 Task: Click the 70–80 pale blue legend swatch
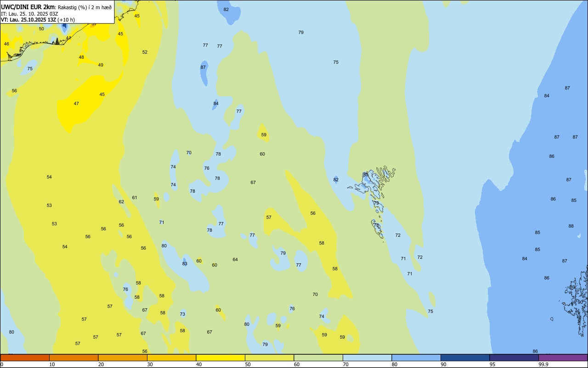coord(367,357)
